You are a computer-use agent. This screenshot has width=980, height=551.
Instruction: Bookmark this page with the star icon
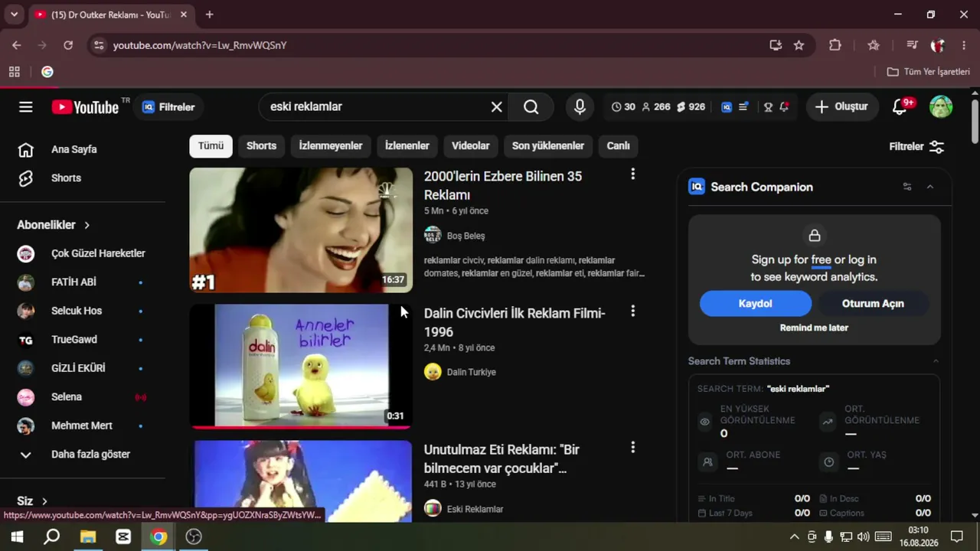(x=799, y=45)
